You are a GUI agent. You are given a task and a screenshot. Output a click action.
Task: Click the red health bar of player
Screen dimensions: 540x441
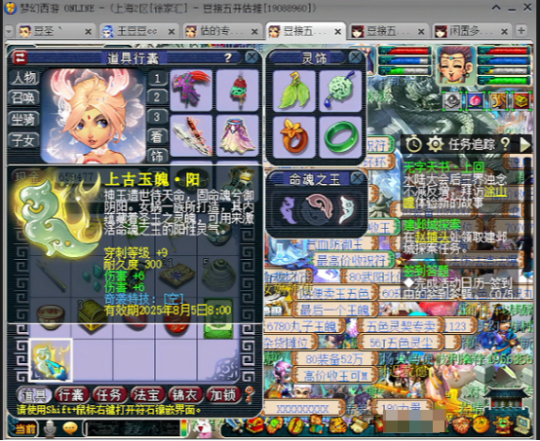(503, 51)
